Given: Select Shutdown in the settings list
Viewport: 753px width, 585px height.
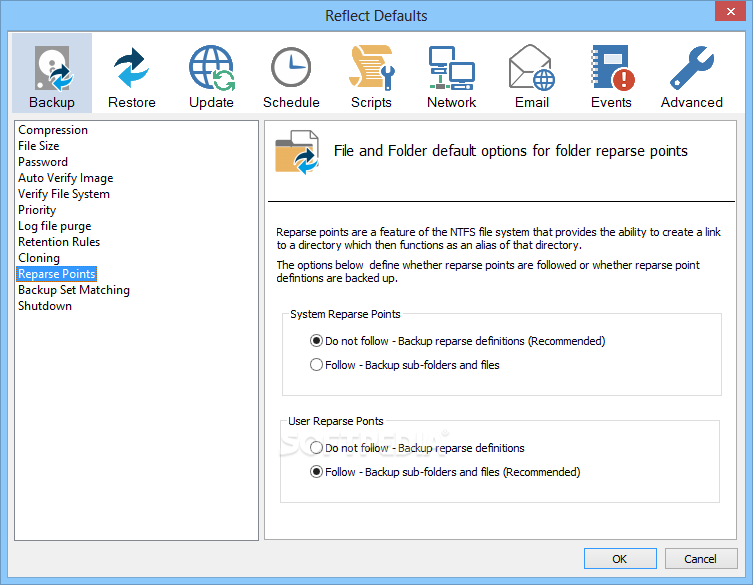Looking at the screenshot, I should click(45, 306).
